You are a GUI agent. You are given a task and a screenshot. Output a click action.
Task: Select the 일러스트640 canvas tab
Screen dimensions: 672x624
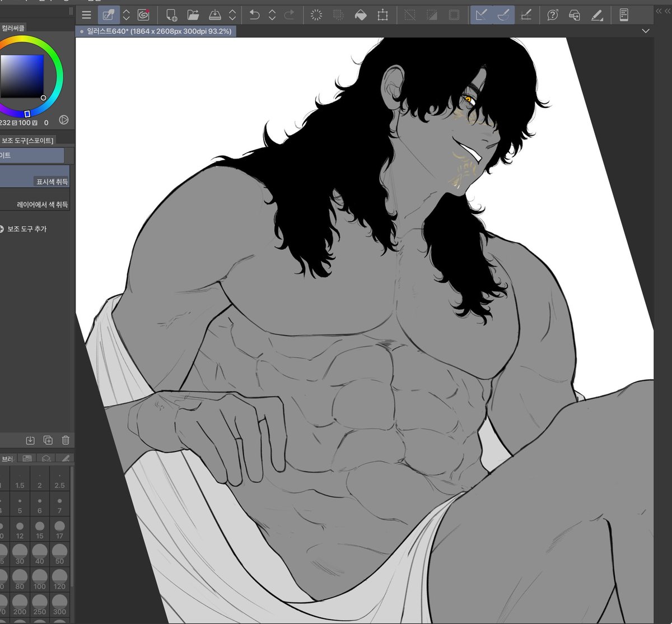click(156, 31)
